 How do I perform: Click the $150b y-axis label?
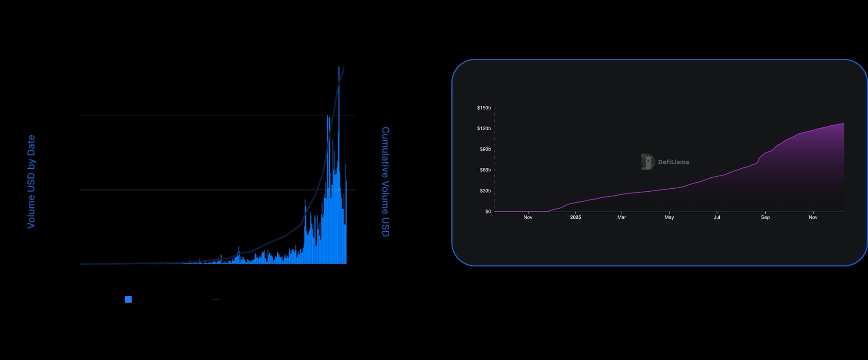(484, 108)
